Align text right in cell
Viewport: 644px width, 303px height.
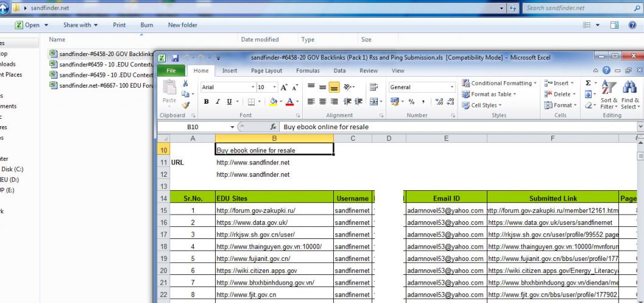pyautogui.click(x=334, y=102)
